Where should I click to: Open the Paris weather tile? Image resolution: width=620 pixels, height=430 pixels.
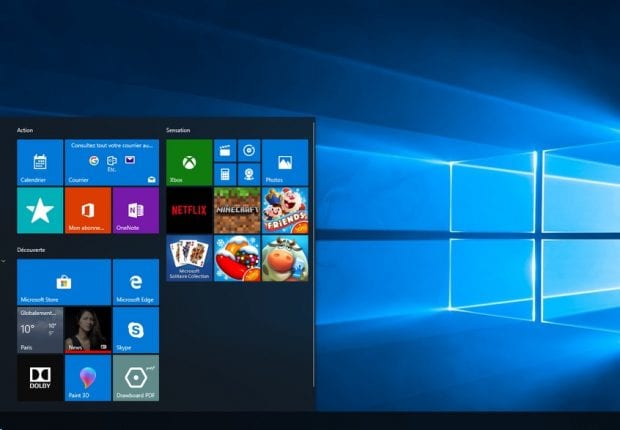(x=40, y=330)
